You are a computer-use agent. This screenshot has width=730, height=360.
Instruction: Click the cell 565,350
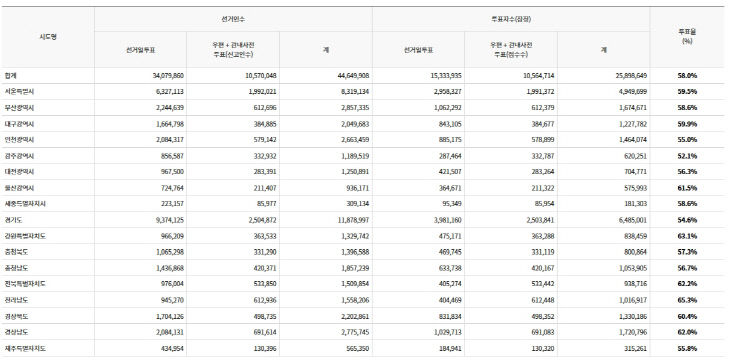point(358,348)
